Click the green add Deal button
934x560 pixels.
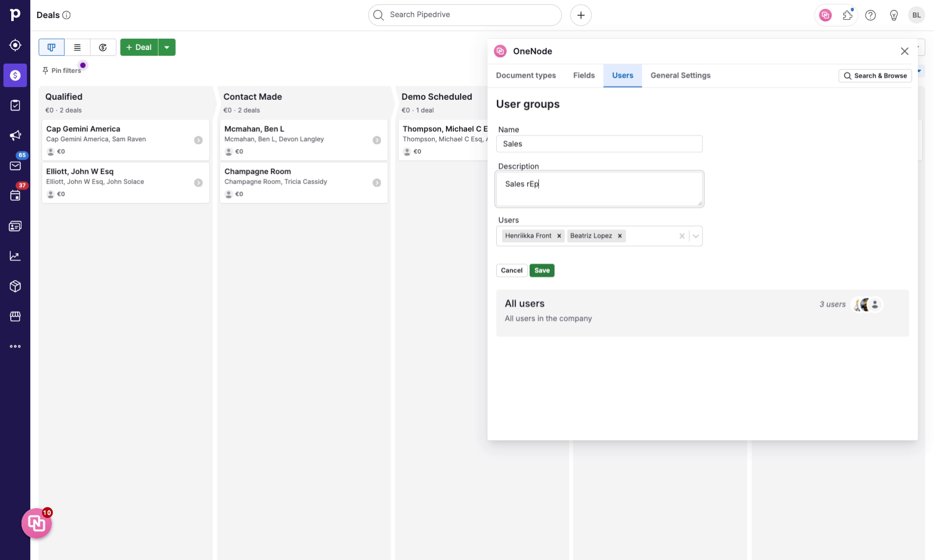point(139,47)
